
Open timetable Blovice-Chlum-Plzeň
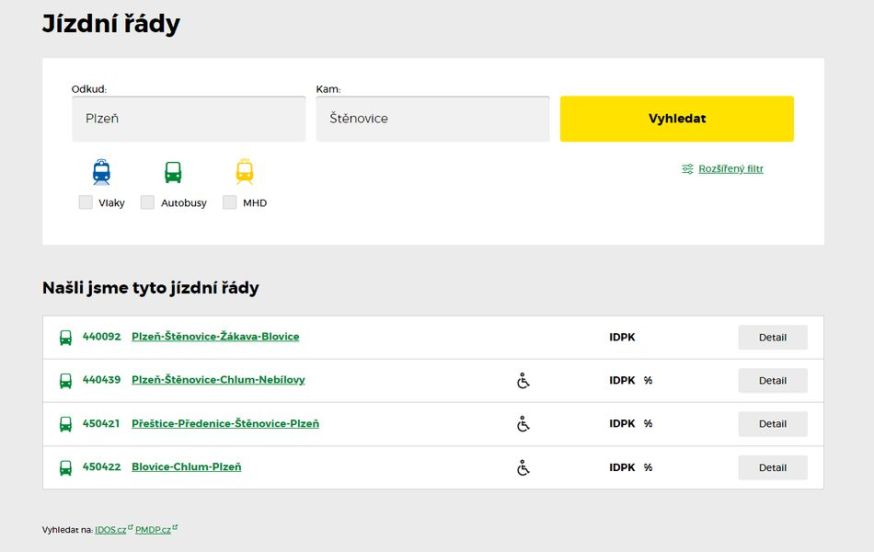186,467
